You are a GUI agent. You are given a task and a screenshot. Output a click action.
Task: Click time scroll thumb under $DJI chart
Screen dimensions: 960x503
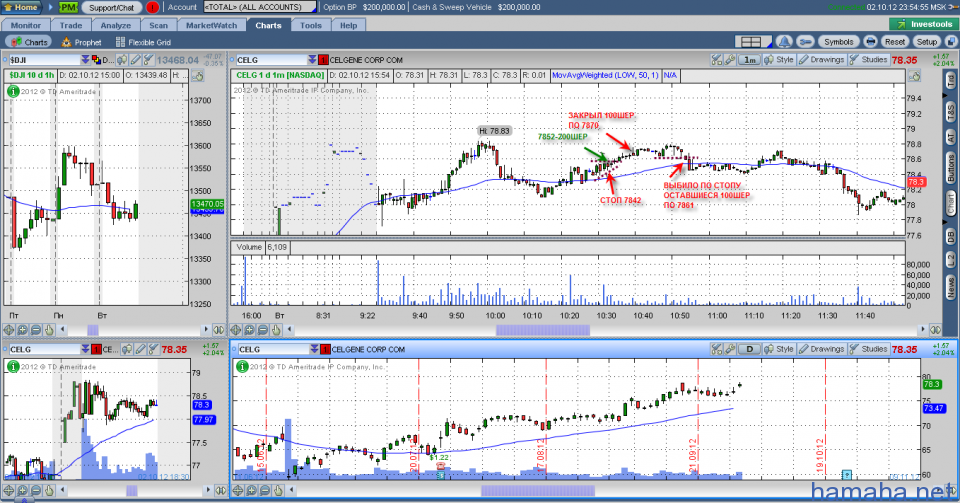tap(92, 330)
